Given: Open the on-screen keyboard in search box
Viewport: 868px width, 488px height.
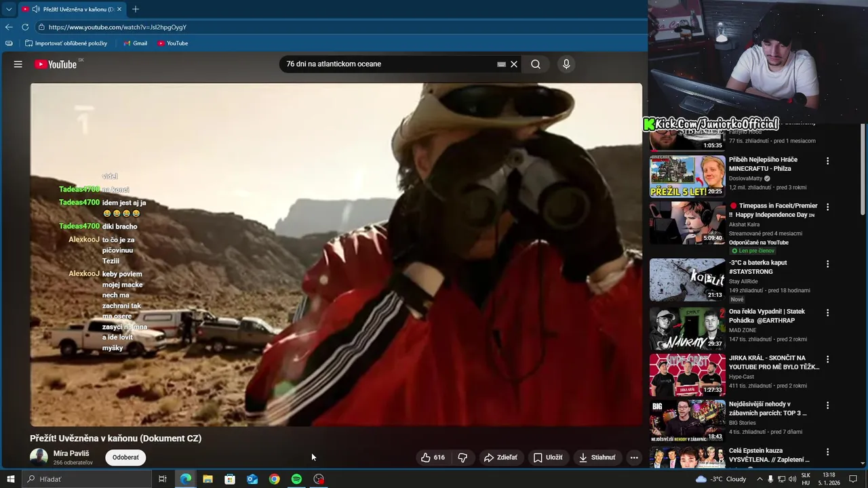Looking at the screenshot, I should pos(501,64).
